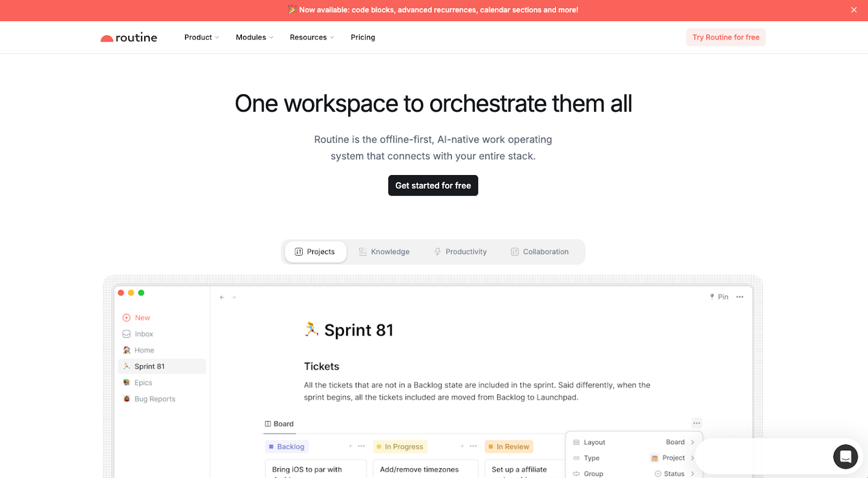Go to the Pricing page

pyautogui.click(x=363, y=37)
